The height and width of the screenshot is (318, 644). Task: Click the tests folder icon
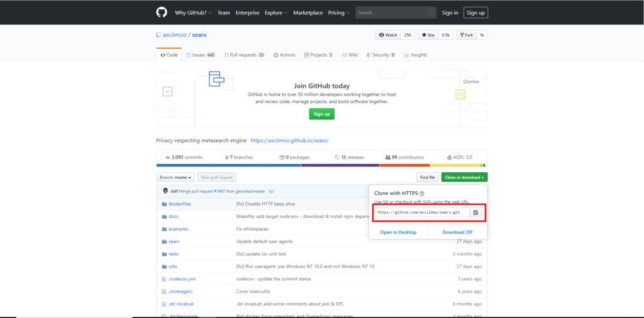[164, 254]
